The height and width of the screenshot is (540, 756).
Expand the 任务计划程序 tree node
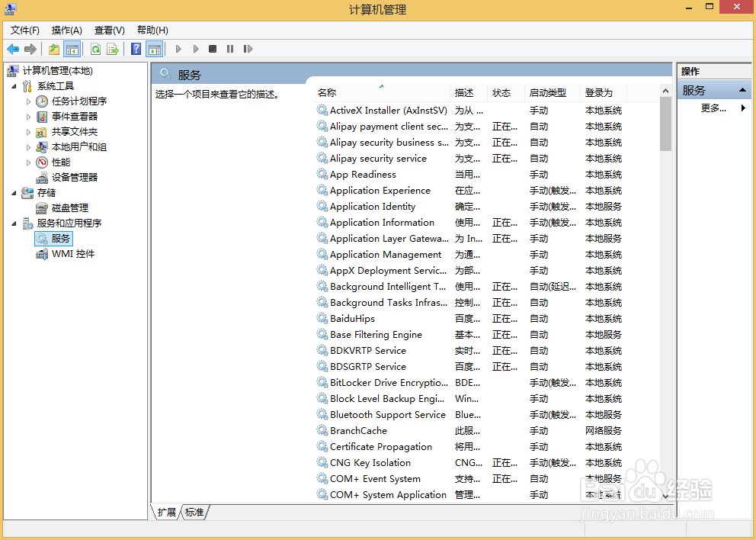point(28,102)
